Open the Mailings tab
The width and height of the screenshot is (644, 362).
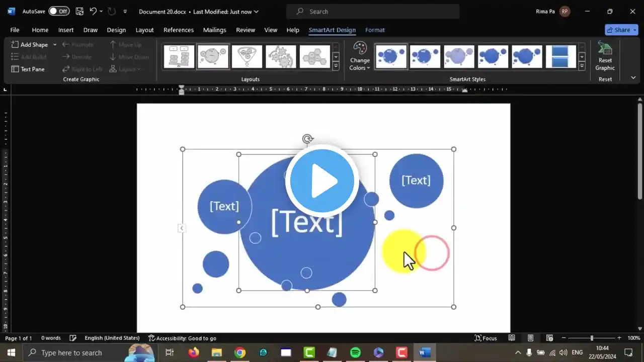(214, 30)
